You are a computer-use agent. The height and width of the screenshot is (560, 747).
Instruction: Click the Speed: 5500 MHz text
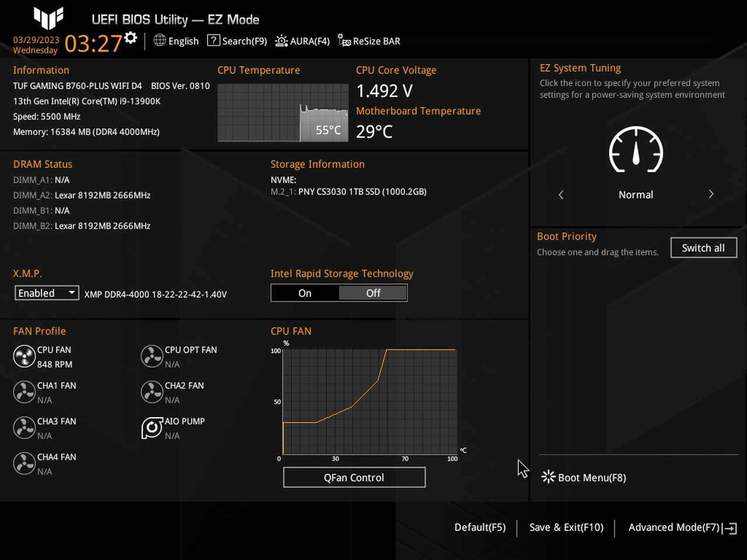tap(47, 117)
